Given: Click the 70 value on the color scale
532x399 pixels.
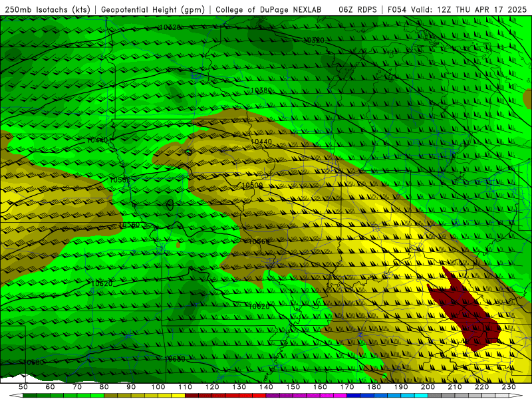Looking at the screenshot, I should click(77, 387).
